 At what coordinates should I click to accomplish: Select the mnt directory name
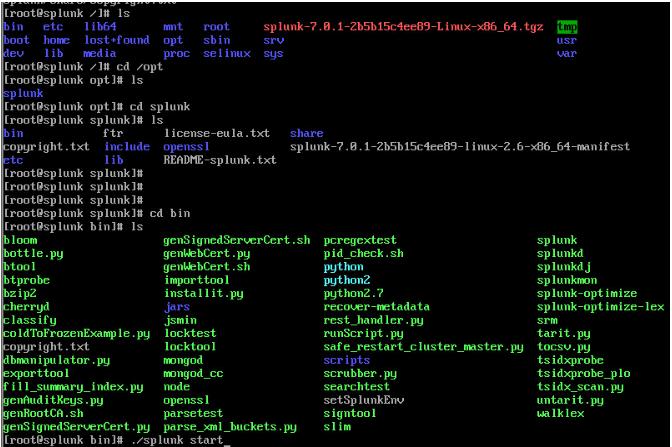coord(173,27)
